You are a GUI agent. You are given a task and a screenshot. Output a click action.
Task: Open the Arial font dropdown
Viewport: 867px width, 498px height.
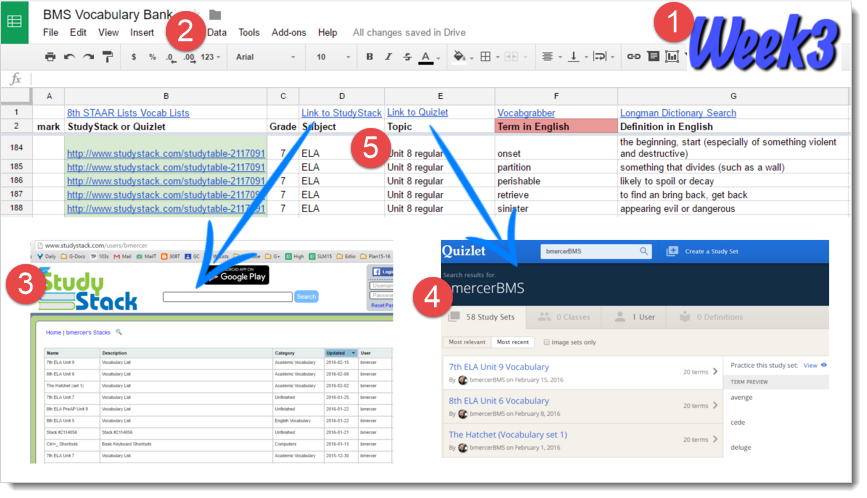pos(265,57)
